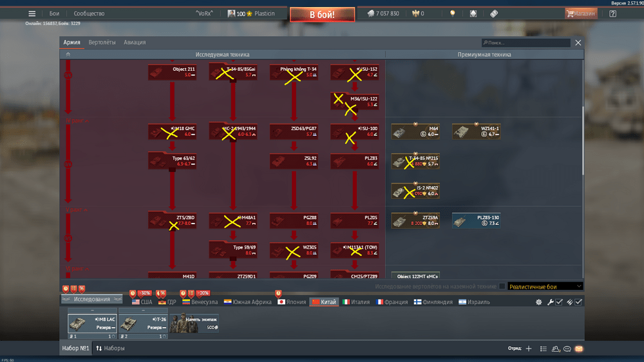Screen dimensions: 644x362
Task: Open the dash dropdown above M8 LAC slot
Action: pyautogui.click(x=92, y=310)
